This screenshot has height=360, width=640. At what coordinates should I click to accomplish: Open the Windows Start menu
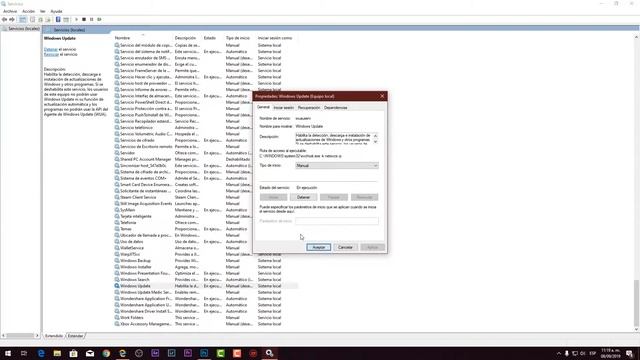8,353
